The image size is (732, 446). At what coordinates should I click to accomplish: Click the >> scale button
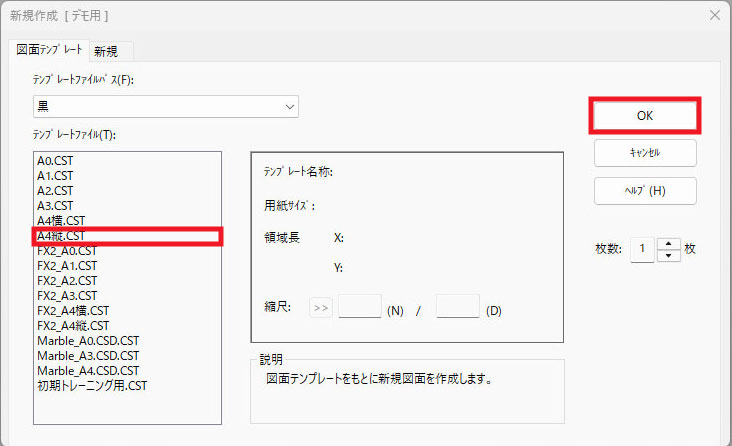[x=320, y=307]
